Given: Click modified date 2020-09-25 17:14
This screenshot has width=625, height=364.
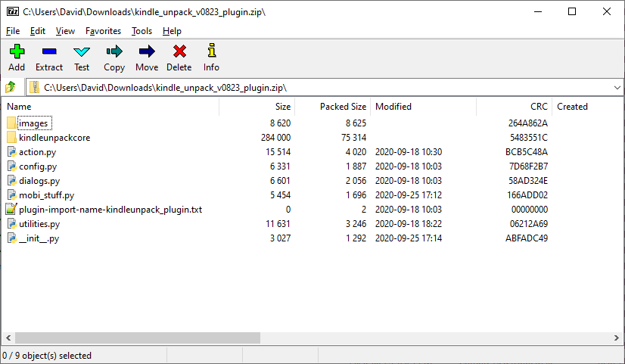Looking at the screenshot, I should tap(409, 238).
